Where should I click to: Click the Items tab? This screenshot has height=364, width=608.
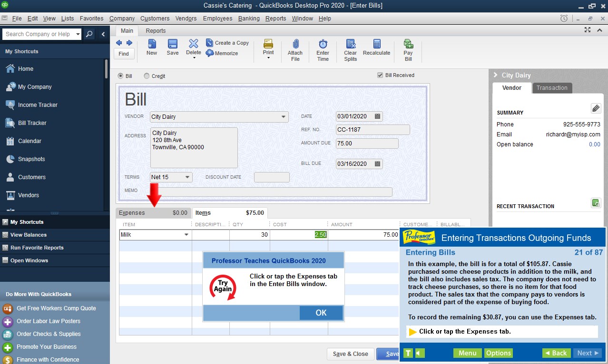click(x=229, y=213)
